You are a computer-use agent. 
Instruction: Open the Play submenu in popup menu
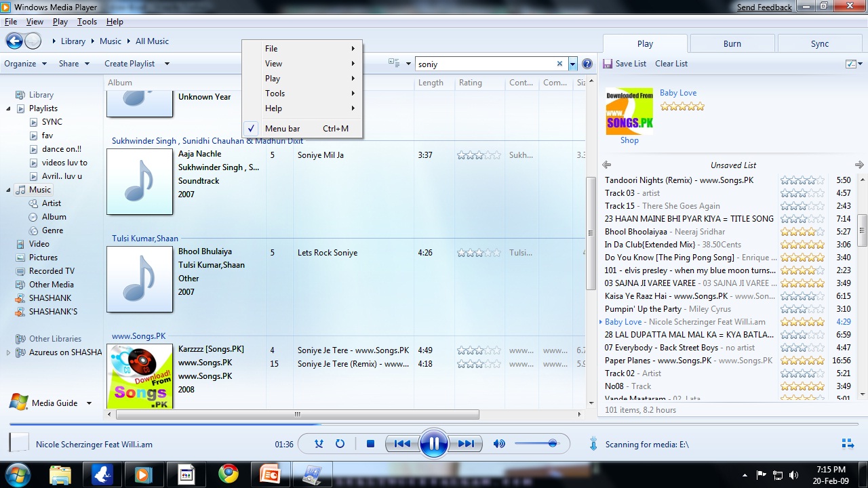302,79
